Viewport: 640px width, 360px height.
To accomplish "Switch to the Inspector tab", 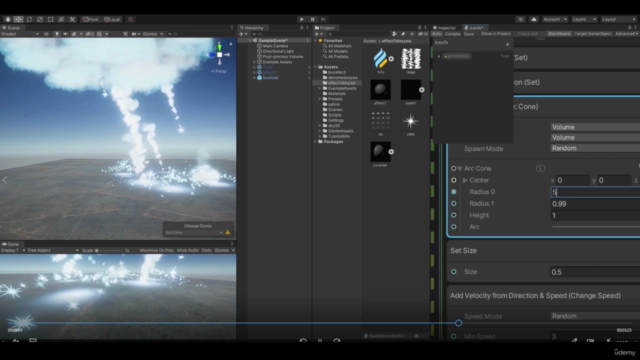I will pos(444,28).
